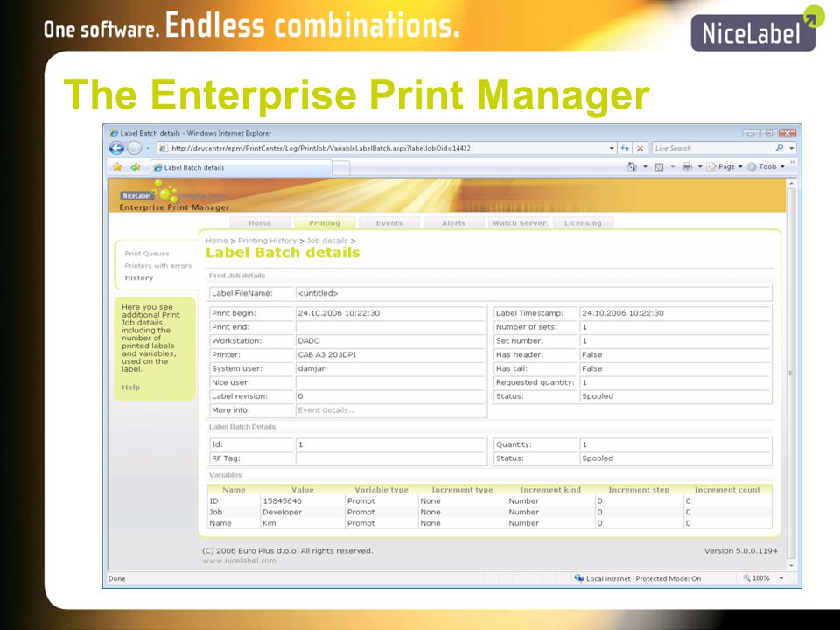Click the variable value Kim

[x=269, y=523]
